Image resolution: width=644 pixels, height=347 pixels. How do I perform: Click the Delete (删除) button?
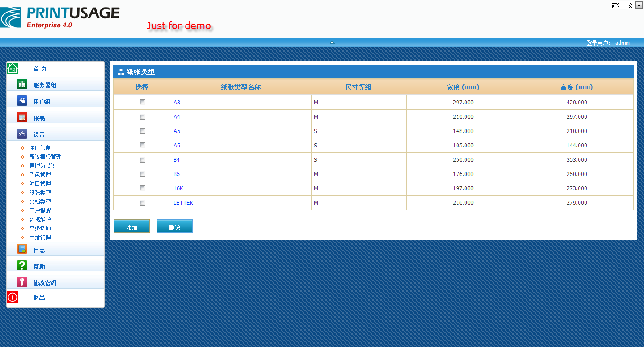tap(174, 227)
